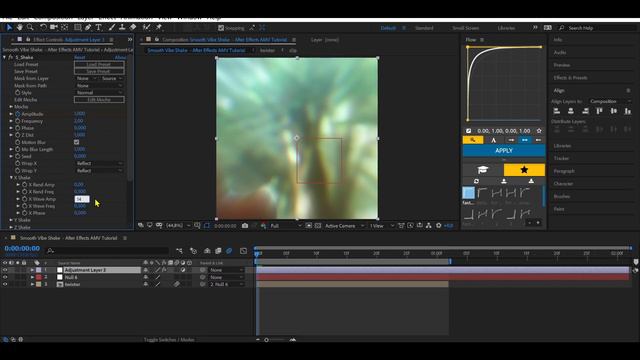Viewport: 640px width, 360px height.
Task: Toggle the Snapping checkbox
Action: tap(221, 28)
